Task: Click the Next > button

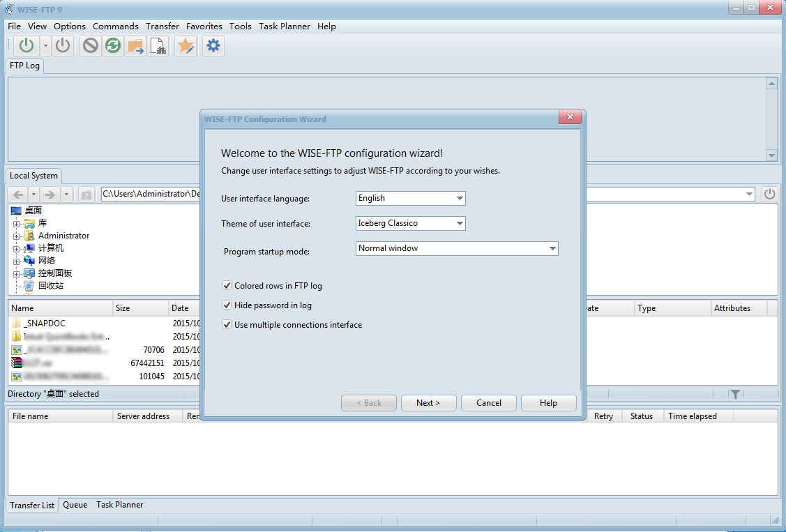Action: (x=429, y=403)
